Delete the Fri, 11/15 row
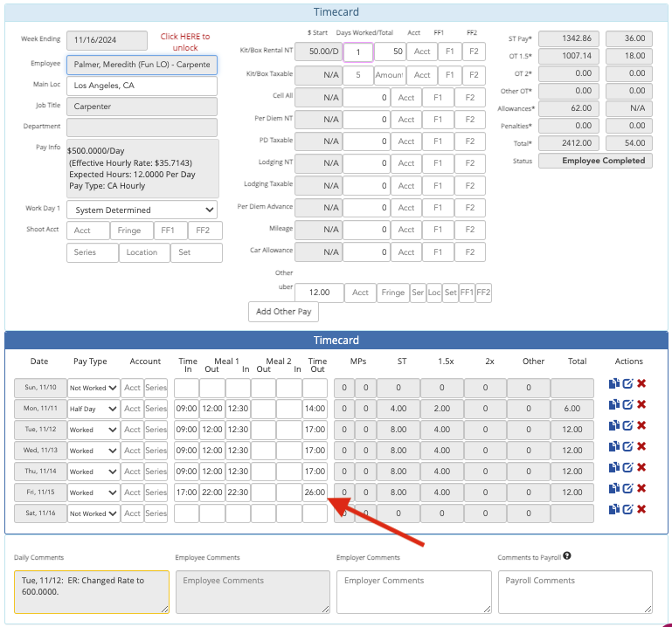 coord(641,488)
